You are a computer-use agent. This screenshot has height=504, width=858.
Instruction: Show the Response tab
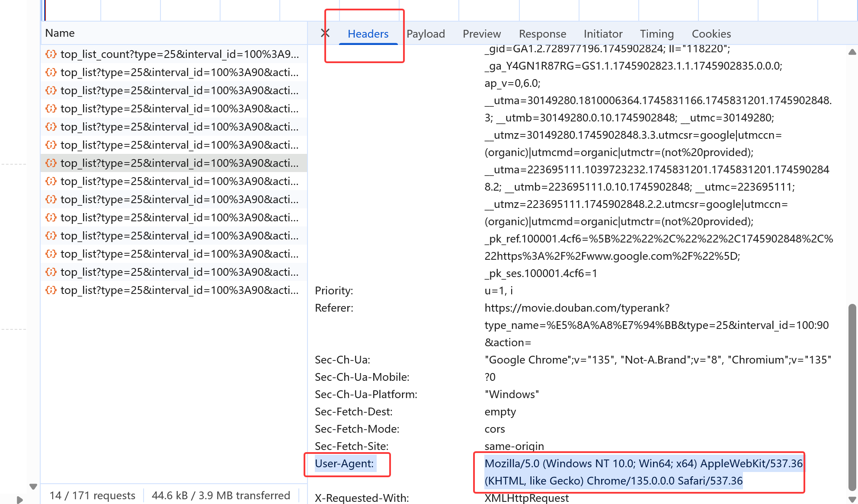pos(542,34)
